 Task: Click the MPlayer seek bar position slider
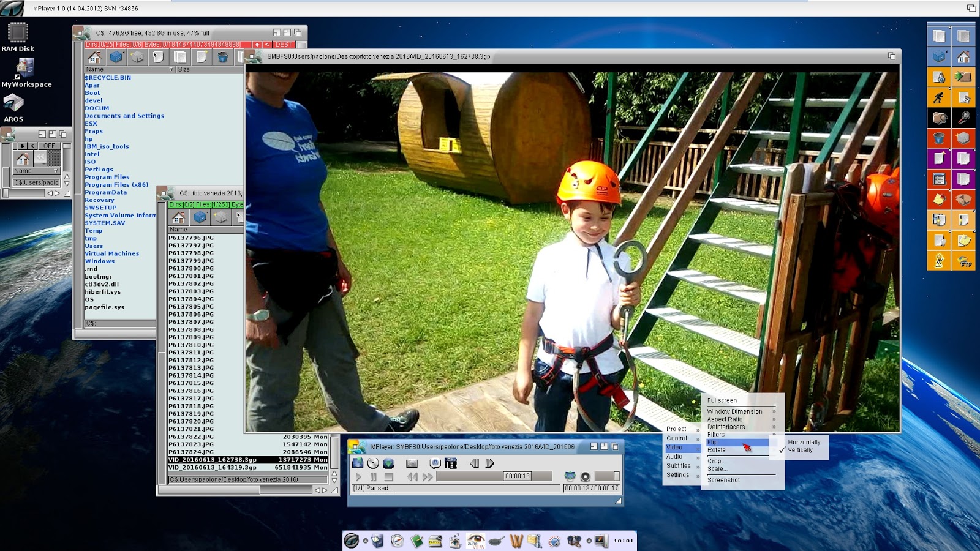[x=518, y=476]
